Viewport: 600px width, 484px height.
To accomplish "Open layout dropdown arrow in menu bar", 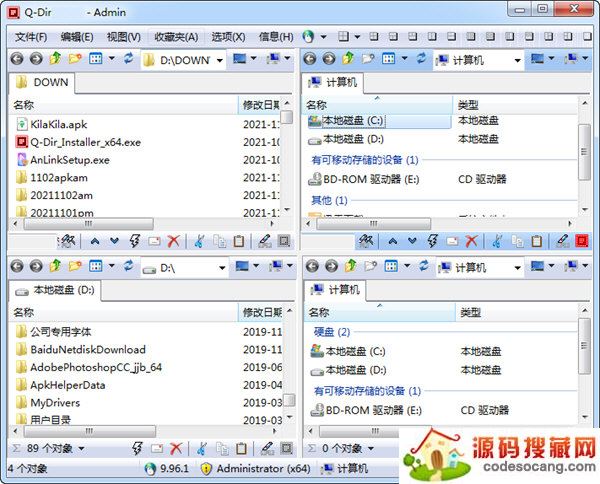I will point(357,37).
